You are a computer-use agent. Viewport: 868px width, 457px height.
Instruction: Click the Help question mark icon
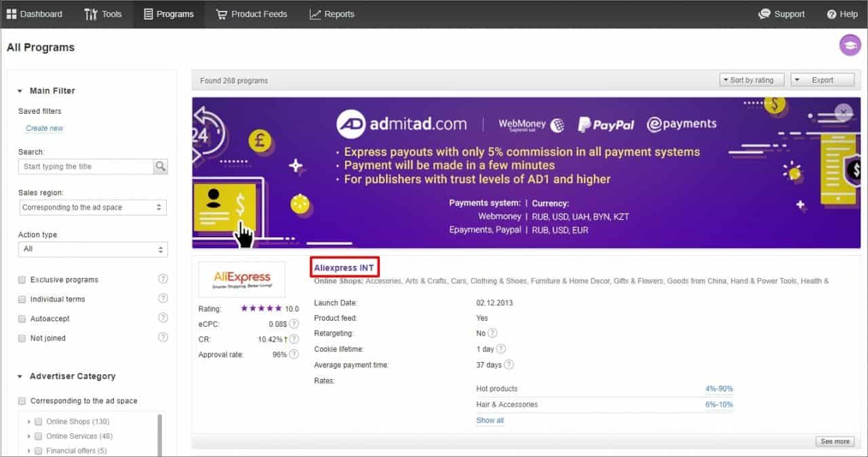pos(831,14)
